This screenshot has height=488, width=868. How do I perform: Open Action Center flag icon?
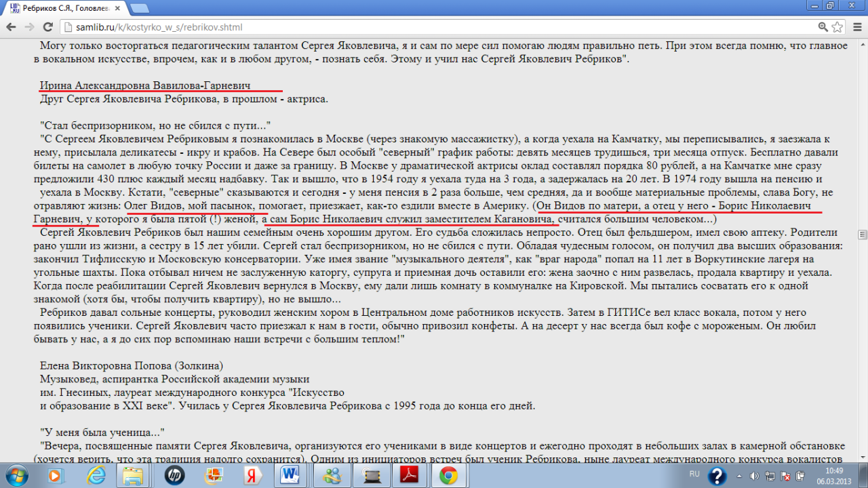click(785, 476)
